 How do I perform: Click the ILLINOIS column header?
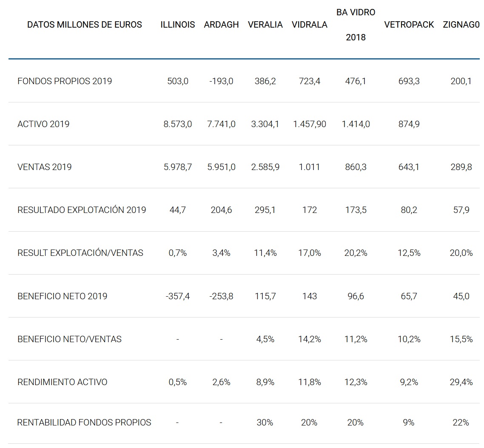tap(178, 25)
